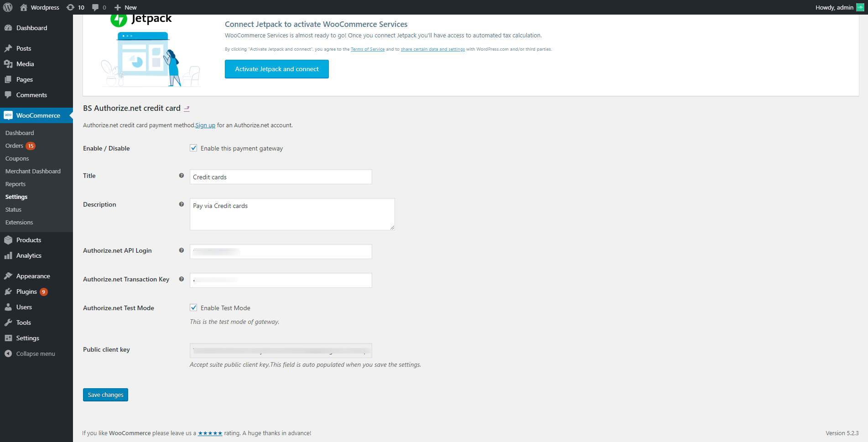Viewport: 868px width, 442px height.
Task: Click the Posts pin icon
Action: click(8, 48)
